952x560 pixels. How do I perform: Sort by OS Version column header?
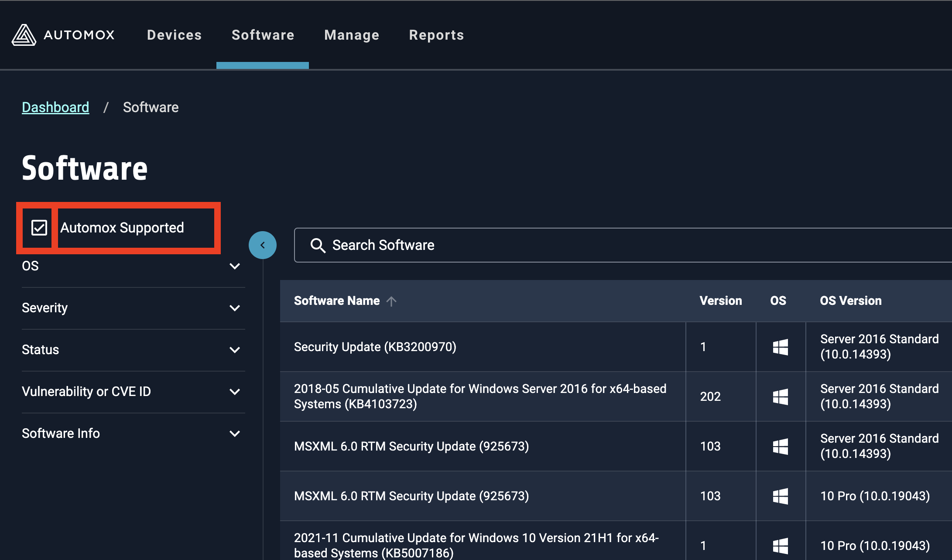pyautogui.click(x=851, y=301)
